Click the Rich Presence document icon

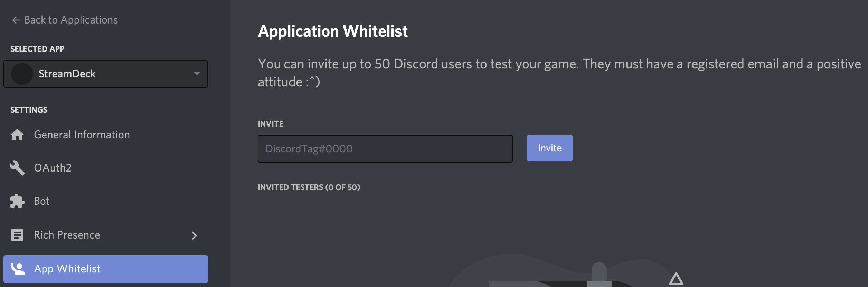pyautogui.click(x=17, y=235)
